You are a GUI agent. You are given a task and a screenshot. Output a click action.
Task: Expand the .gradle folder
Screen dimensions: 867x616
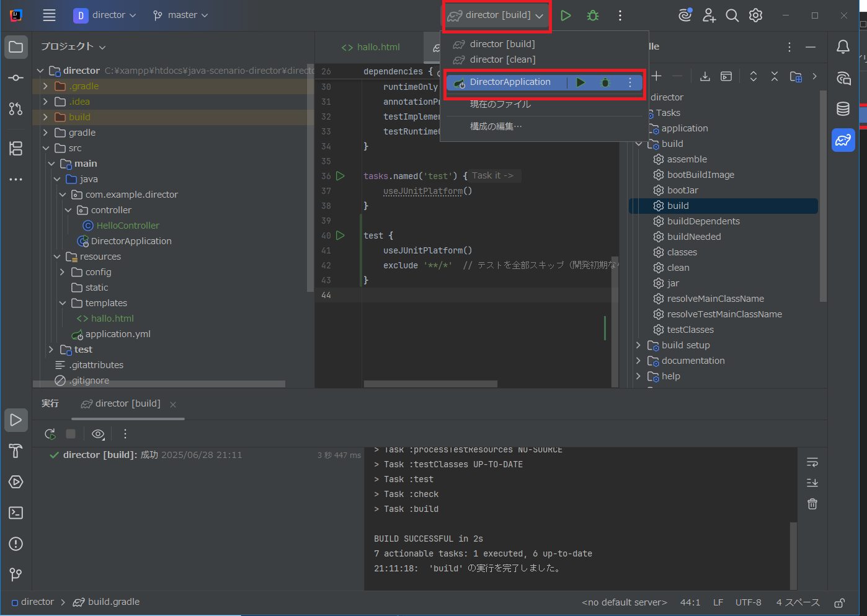pyautogui.click(x=45, y=86)
